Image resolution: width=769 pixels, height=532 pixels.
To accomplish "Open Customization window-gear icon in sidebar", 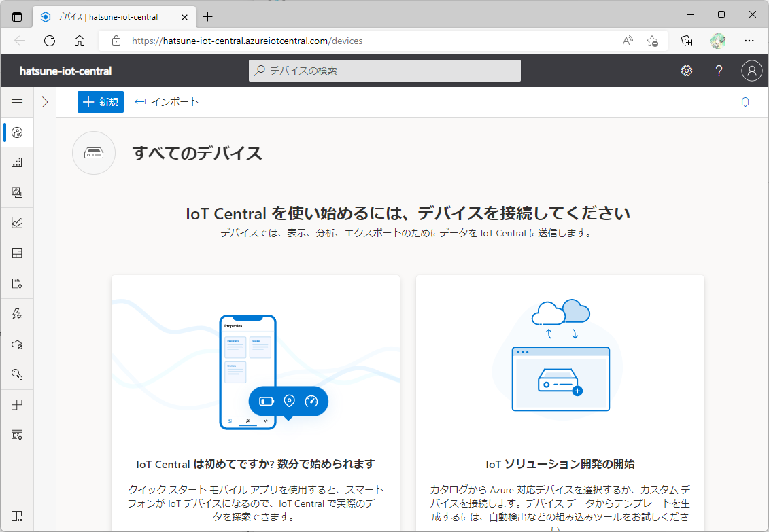I will tap(17, 435).
